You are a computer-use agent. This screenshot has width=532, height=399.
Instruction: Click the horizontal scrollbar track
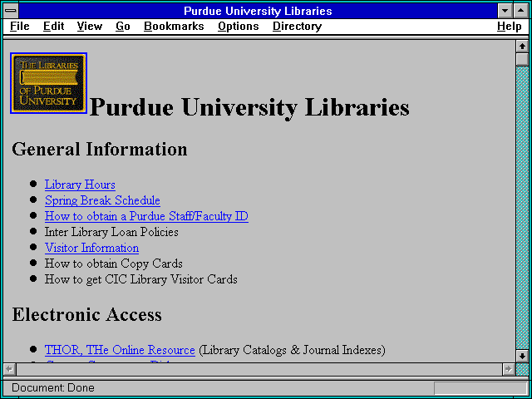pyautogui.click(x=259, y=369)
